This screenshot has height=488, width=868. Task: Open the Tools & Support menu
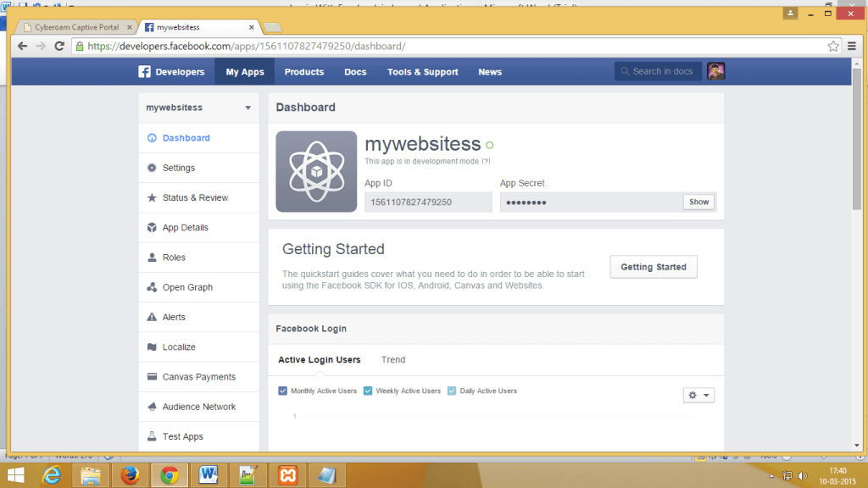click(423, 71)
